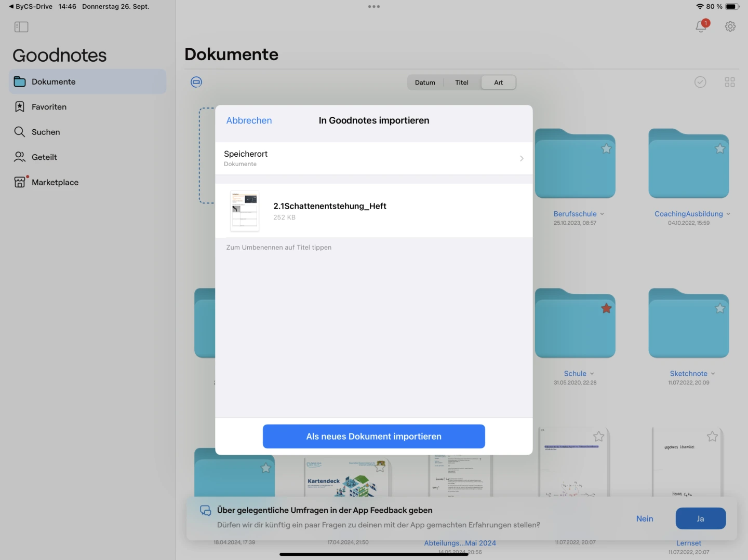Open CoachingAusbildung folder dropdown menu
Image resolution: width=748 pixels, height=560 pixels.
[x=728, y=214]
